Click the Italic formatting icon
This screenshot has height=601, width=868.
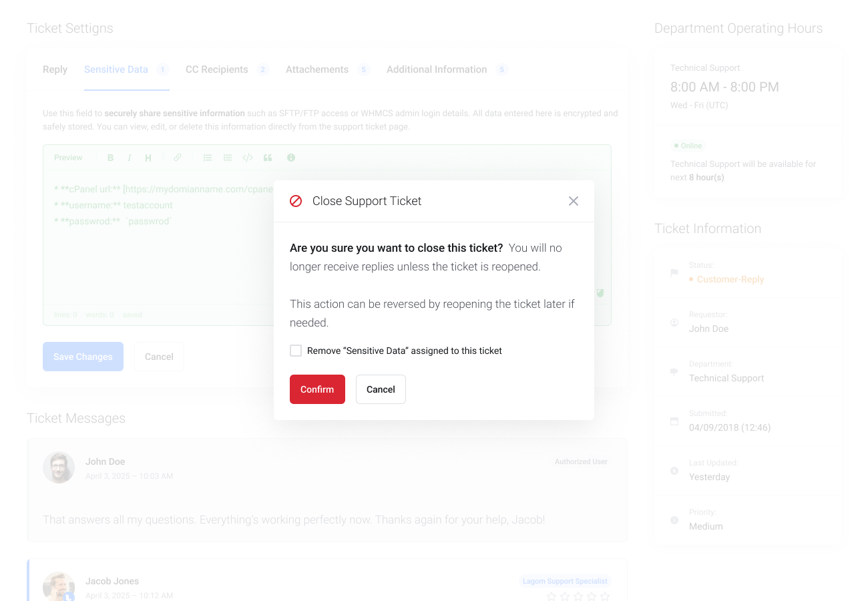129,158
